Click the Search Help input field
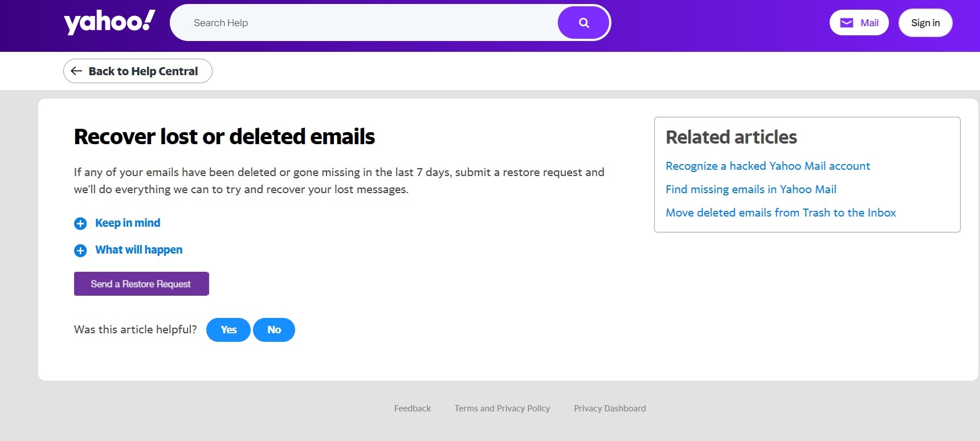This screenshot has height=441, width=980. (x=365, y=23)
